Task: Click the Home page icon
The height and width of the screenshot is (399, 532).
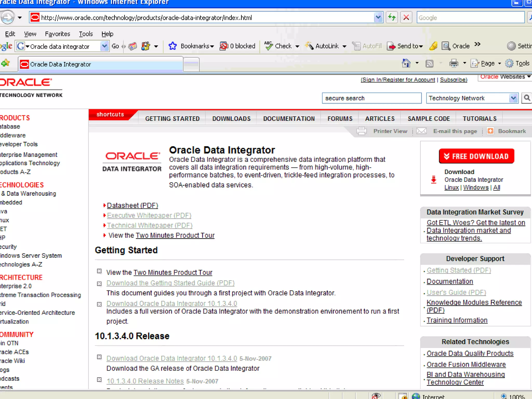Action: tap(406, 63)
